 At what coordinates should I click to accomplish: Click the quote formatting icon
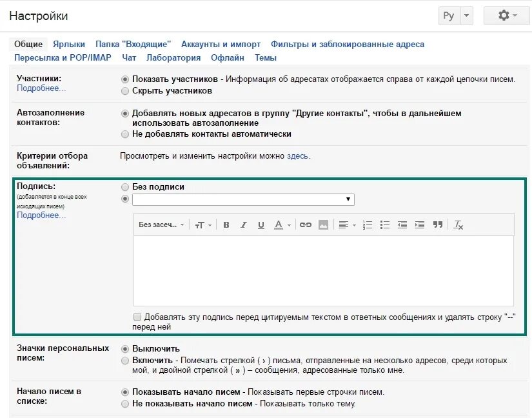tap(438, 225)
